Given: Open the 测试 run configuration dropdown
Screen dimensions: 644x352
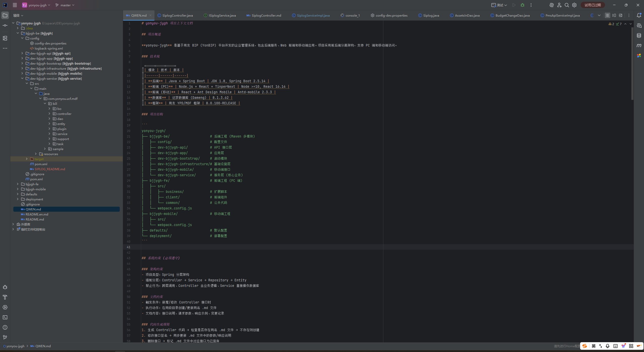Looking at the screenshot, I should (x=499, y=5).
